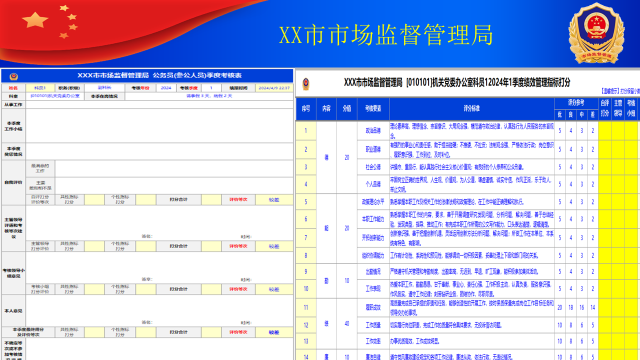Click the fill time cell showing 2024/4/9 22:37
Image resolution: width=640 pixels, height=360 pixels.
274,88
